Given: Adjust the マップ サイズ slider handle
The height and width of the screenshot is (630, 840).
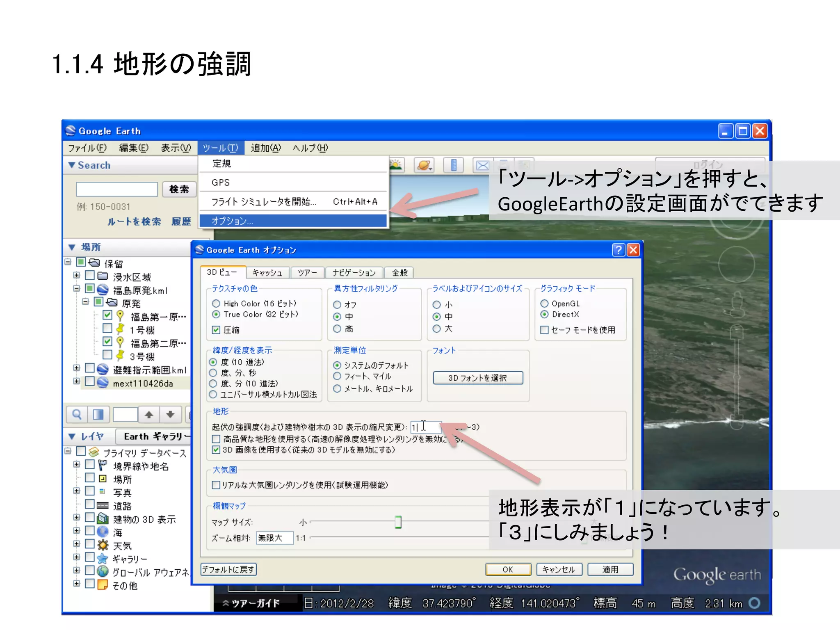Looking at the screenshot, I should click(x=398, y=522).
